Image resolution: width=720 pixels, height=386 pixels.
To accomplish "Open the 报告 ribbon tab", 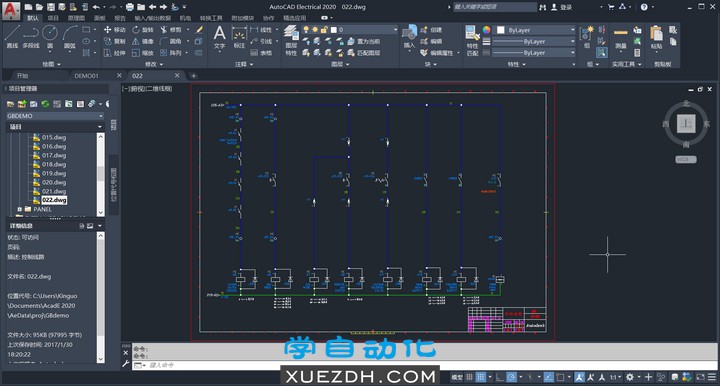I will click(120, 18).
